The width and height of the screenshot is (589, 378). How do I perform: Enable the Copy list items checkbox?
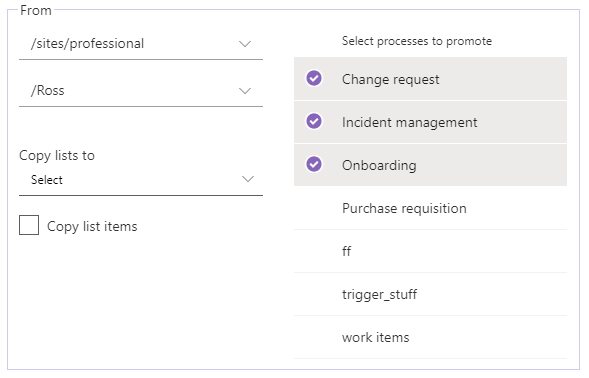click(x=29, y=225)
